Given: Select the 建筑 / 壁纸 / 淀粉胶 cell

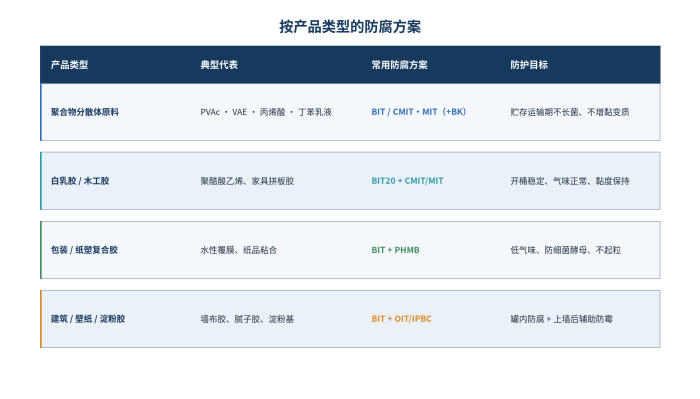Looking at the screenshot, I should [x=88, y=319].
